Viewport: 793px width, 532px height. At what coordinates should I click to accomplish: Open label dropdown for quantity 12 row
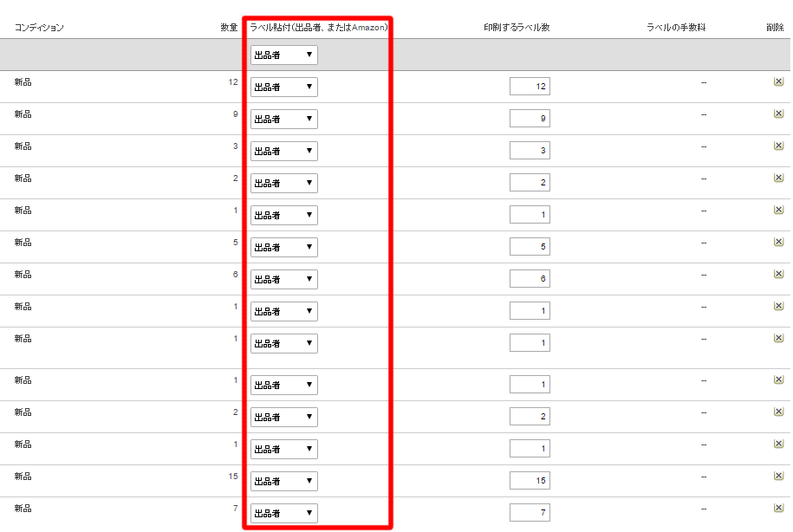tap(284, 87)
